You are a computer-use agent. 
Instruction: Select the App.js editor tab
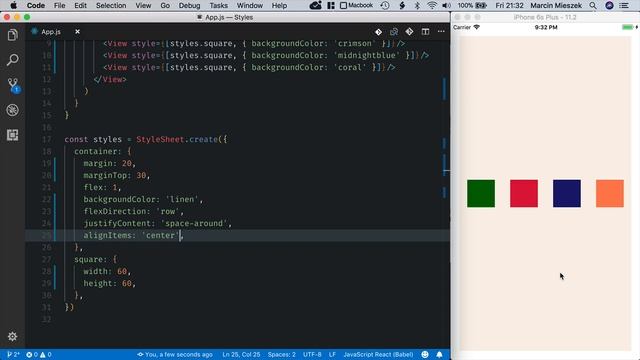[x=51, y=31]
